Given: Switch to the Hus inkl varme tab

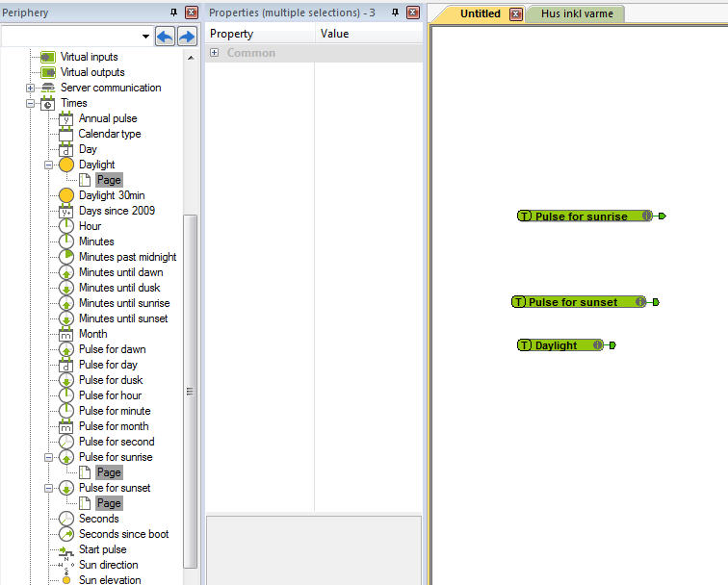Looking at the screenshot, I should click(x=577, y=13).
